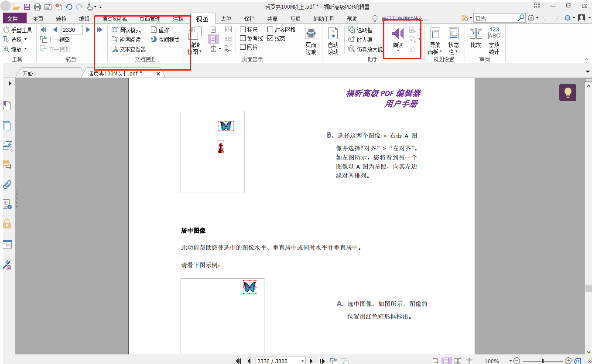Open the attachments panel in the sidebar
The height and width of the screenshot is (364, 592).
click(7, 184)
